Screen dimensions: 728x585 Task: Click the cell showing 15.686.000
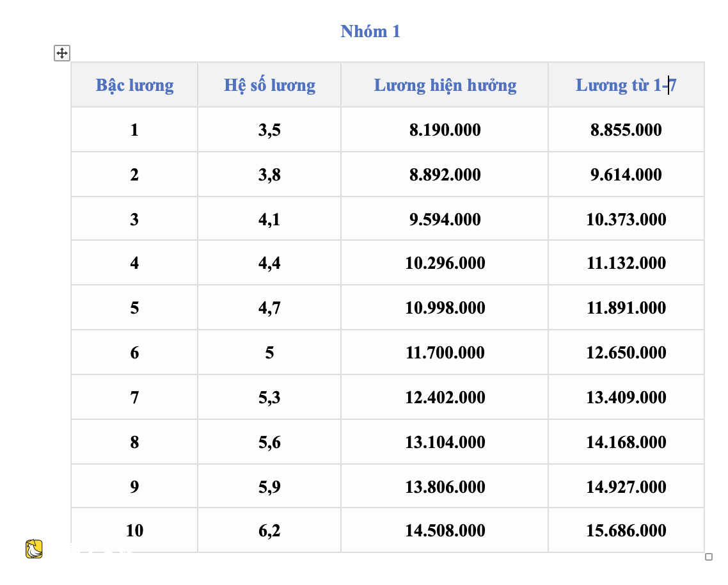(x=626, y=530)
